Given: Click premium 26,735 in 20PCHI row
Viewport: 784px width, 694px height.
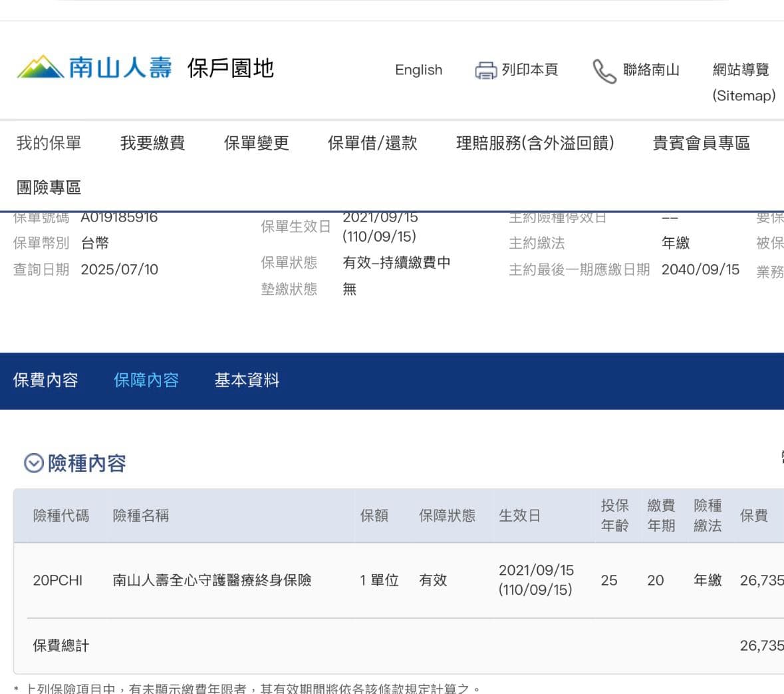Looking at the screenshot, I should 761,580.
